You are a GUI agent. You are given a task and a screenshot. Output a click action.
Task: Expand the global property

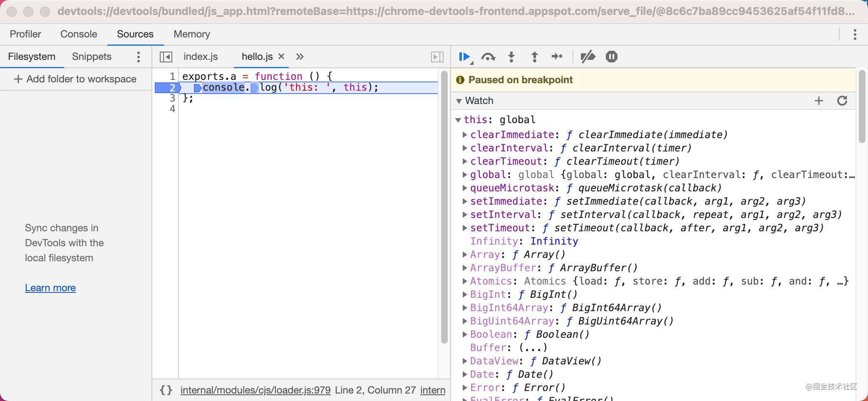(464, 175)
